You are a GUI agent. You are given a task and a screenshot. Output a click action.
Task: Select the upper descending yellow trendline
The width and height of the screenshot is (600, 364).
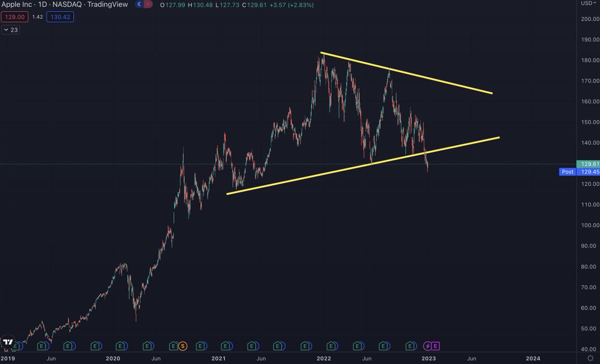pos(406,72)
